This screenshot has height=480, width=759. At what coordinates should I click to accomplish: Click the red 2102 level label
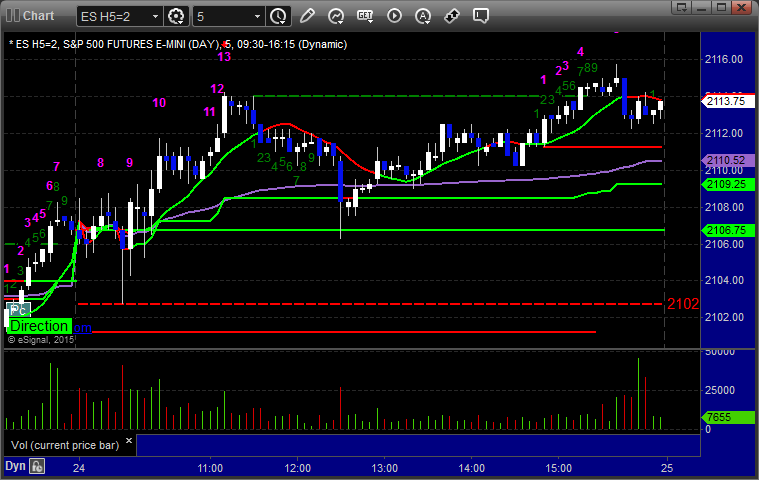pos(683,304)
